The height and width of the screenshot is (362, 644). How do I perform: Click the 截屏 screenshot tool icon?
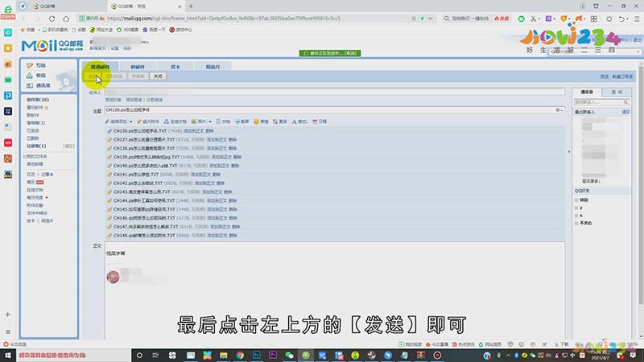tap(237, 121)
